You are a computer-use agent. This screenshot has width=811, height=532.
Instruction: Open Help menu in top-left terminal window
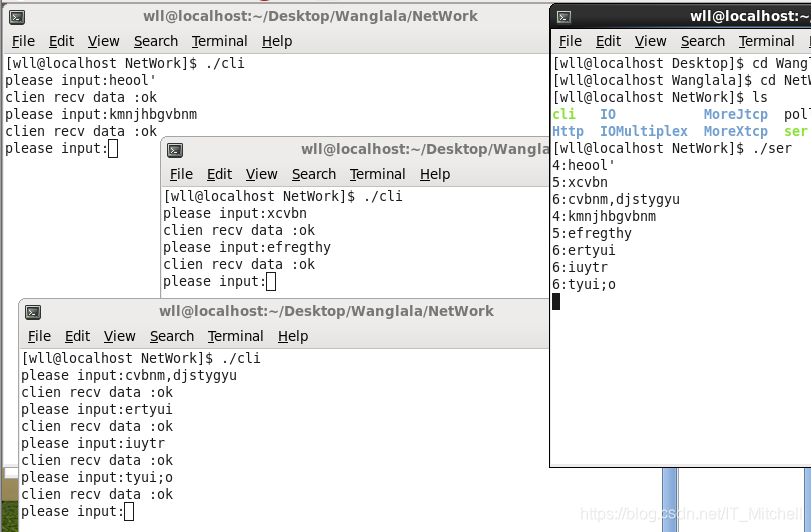tap(277, 41)
